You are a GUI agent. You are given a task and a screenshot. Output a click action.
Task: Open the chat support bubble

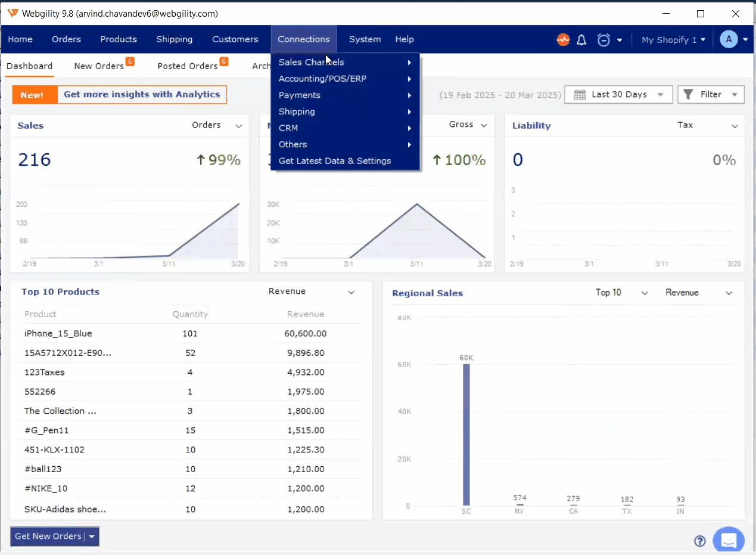728,540
